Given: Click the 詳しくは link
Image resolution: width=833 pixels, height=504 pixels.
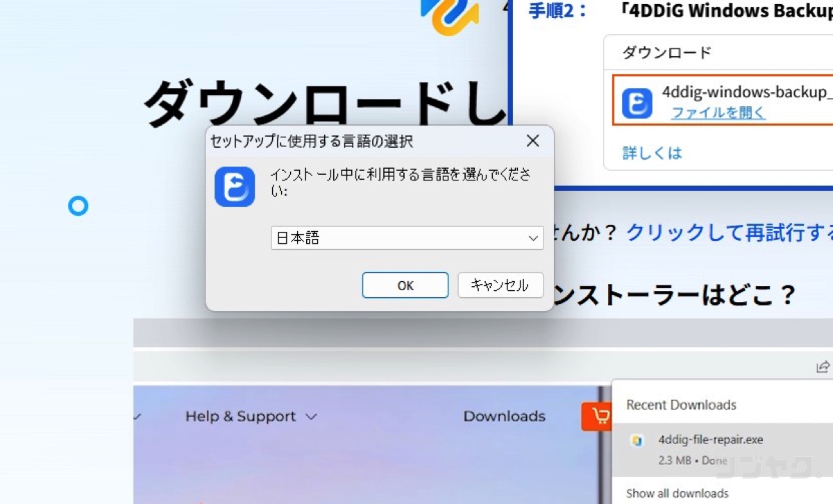Looking at the screenshot, I should point(651,152).
